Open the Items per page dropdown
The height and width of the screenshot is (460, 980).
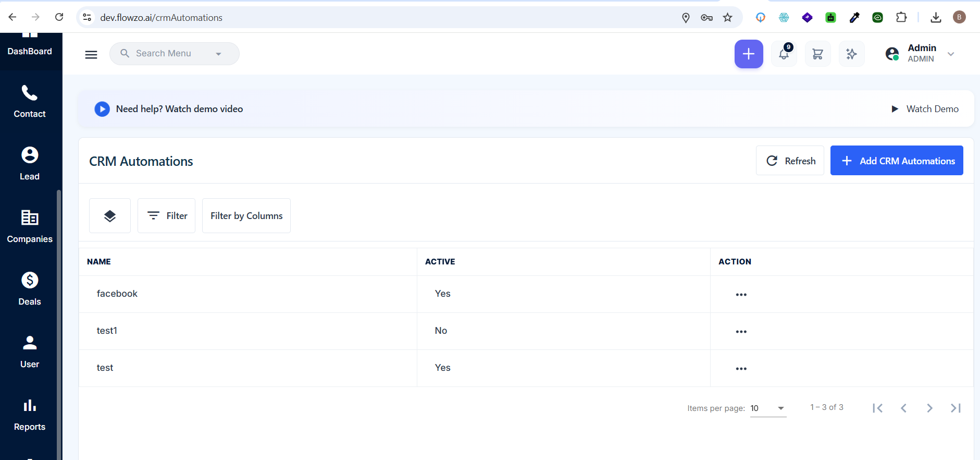coord(768,408)
